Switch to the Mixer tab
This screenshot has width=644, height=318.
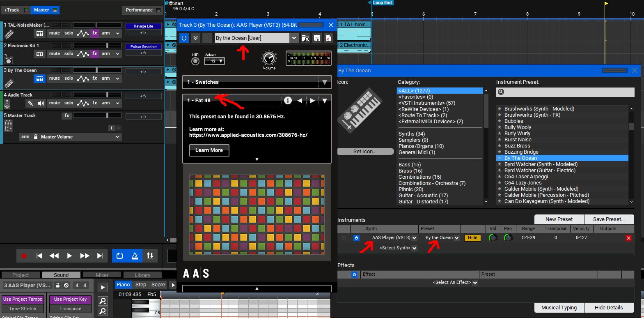(102, 275)
